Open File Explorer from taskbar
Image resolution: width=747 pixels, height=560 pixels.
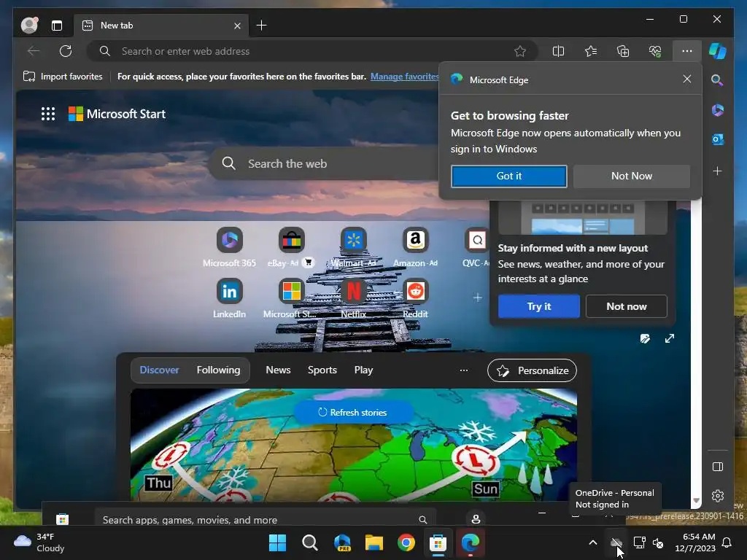374,542
